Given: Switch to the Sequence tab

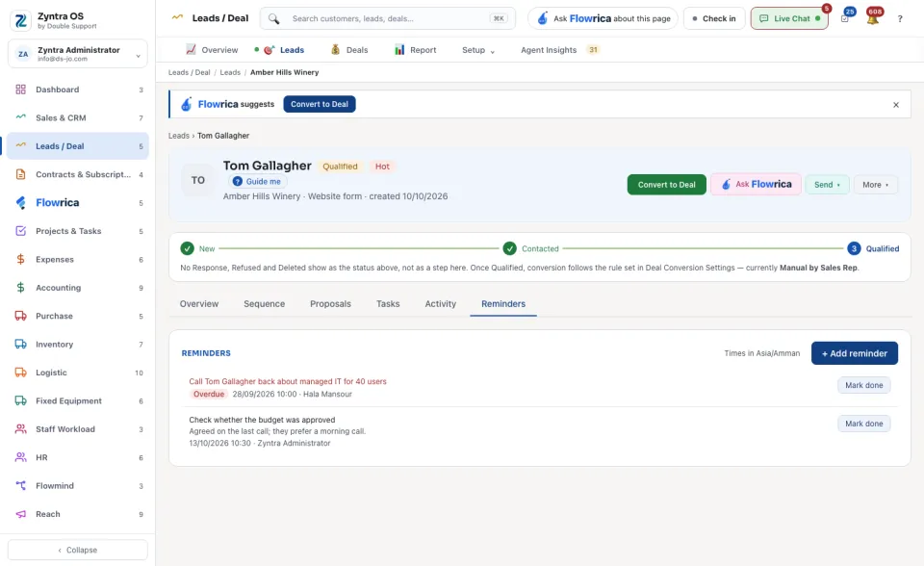Looking at the screenshot, I should (x=264, y=304).
